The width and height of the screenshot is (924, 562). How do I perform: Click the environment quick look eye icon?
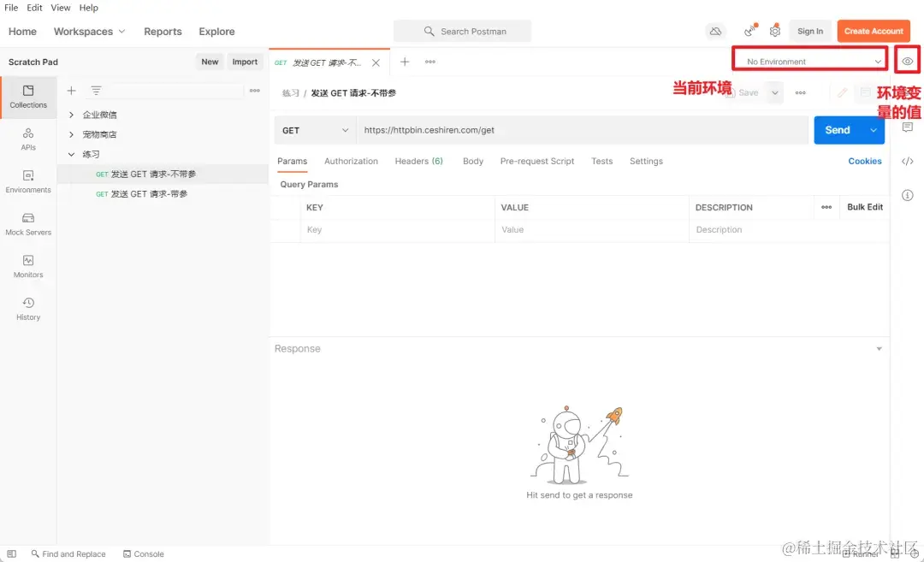908,62
